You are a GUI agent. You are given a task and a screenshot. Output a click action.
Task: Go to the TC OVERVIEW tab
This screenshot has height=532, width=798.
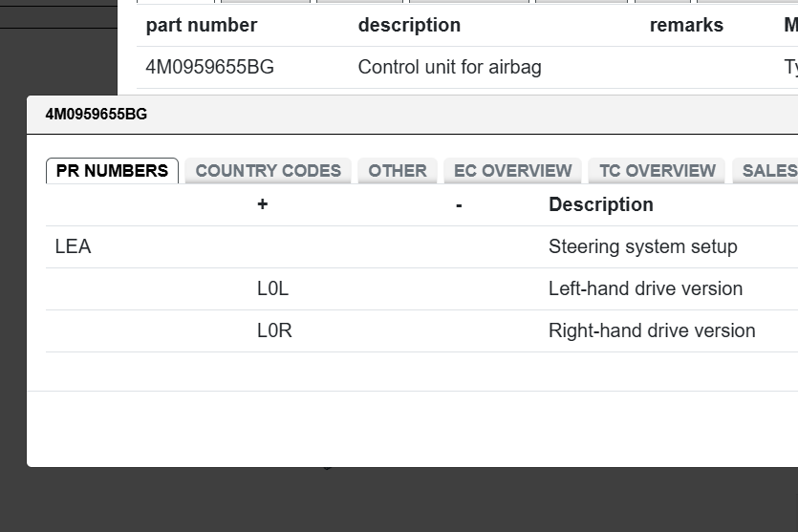point(657,171)
